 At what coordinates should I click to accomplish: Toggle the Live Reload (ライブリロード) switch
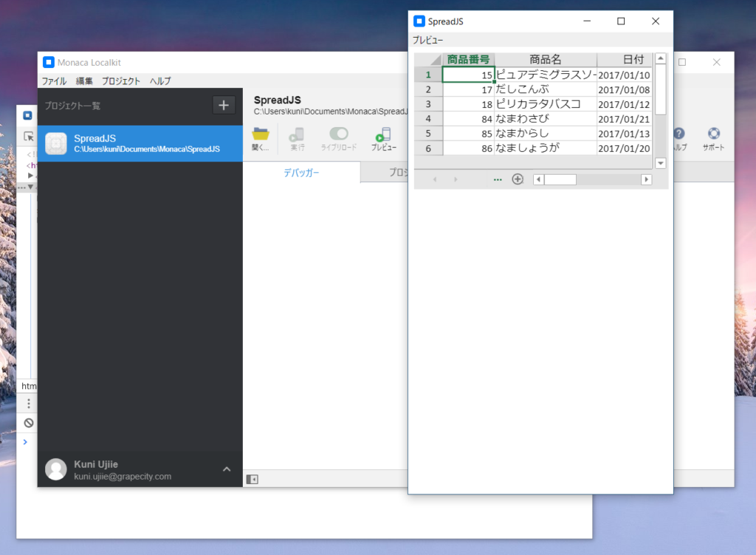338,134
